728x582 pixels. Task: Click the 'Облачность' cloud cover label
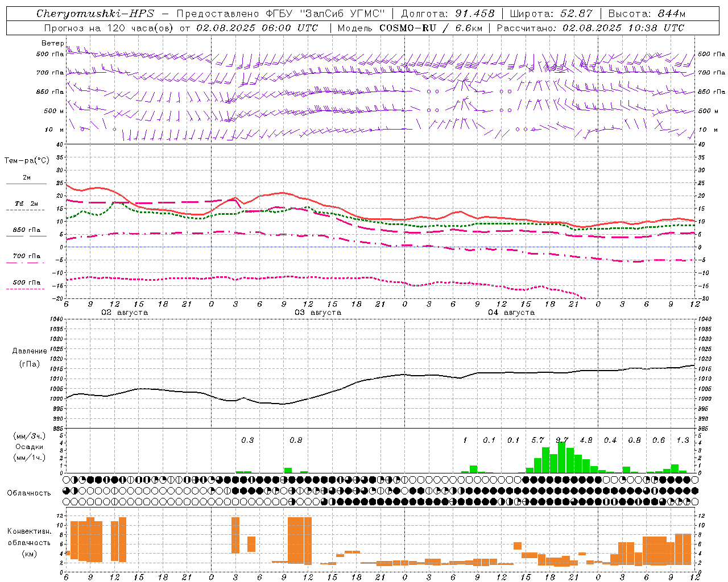pyautogui.click(x=29, y=493)
